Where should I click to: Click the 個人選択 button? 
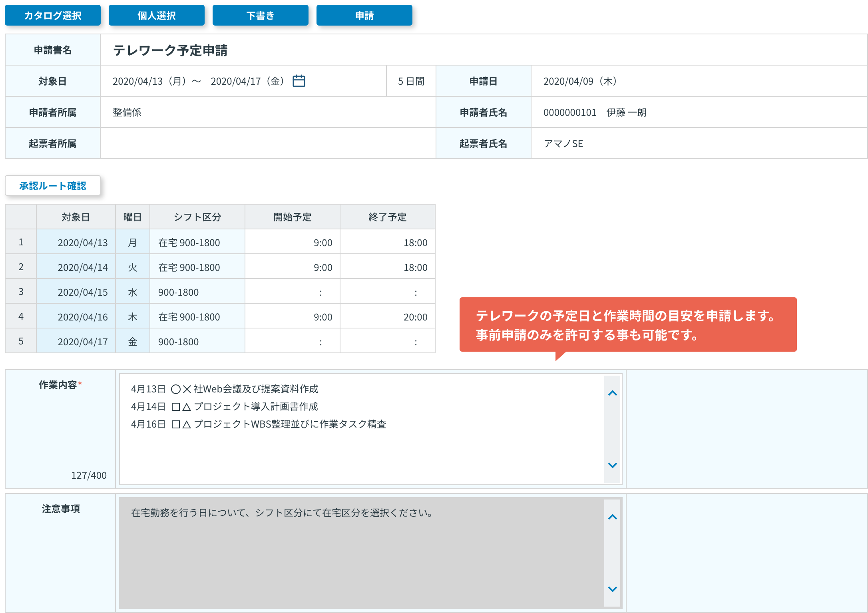157,15
